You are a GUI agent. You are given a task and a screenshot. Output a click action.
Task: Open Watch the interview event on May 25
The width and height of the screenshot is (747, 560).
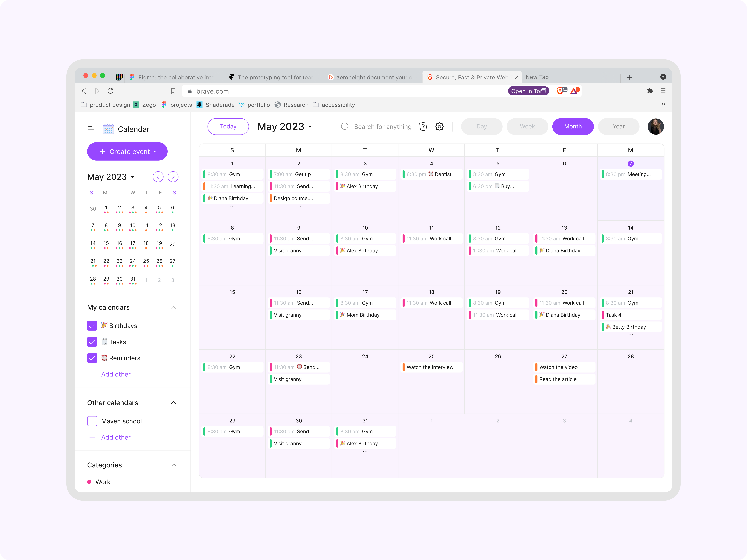pos(432,367)
